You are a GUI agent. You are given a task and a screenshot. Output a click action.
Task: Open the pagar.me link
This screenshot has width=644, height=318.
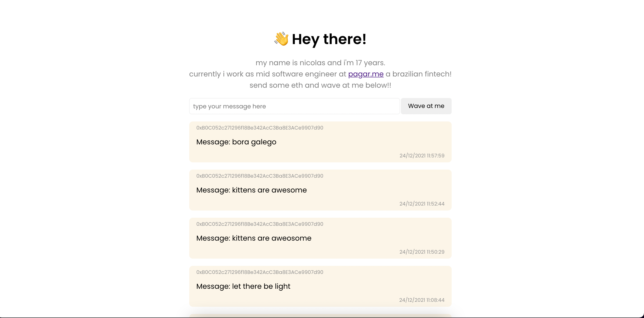click(366, 74)
